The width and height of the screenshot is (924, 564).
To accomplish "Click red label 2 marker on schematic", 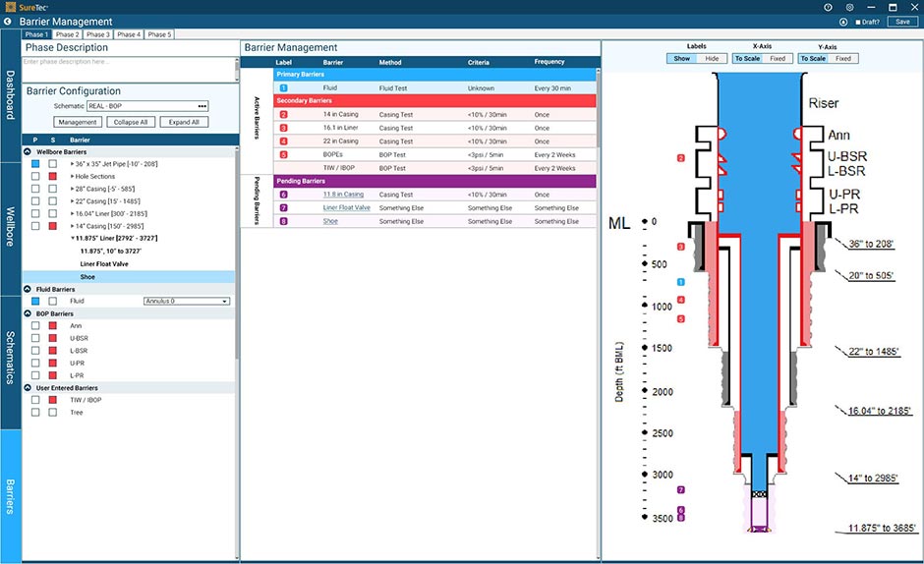I will point(680,158).
